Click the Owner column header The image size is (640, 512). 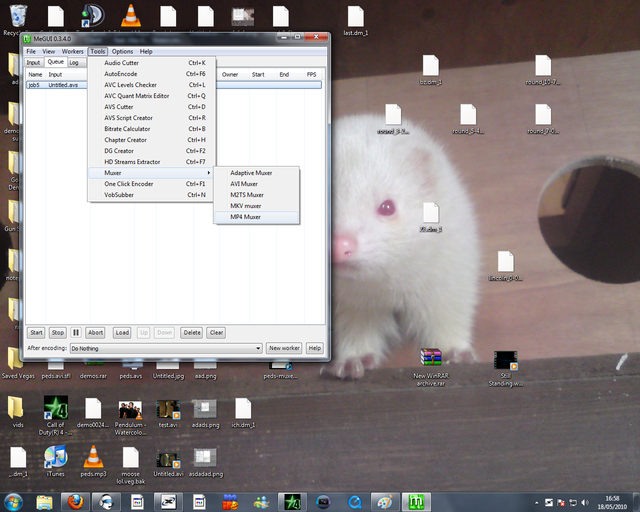point(230,74)
